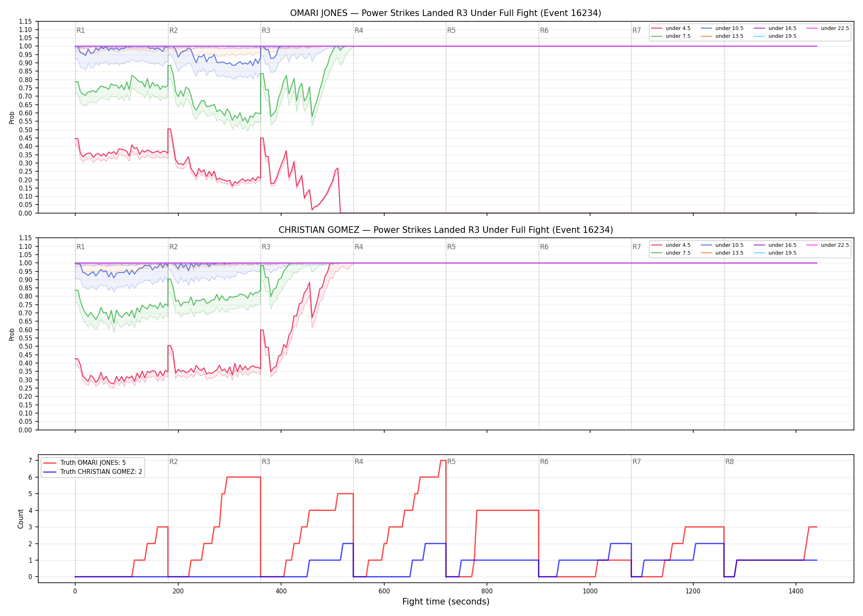The width and height of the screenshot is (863, 616).
Task: Click the 'Count' y-axis label
Action: coord(21,519)
